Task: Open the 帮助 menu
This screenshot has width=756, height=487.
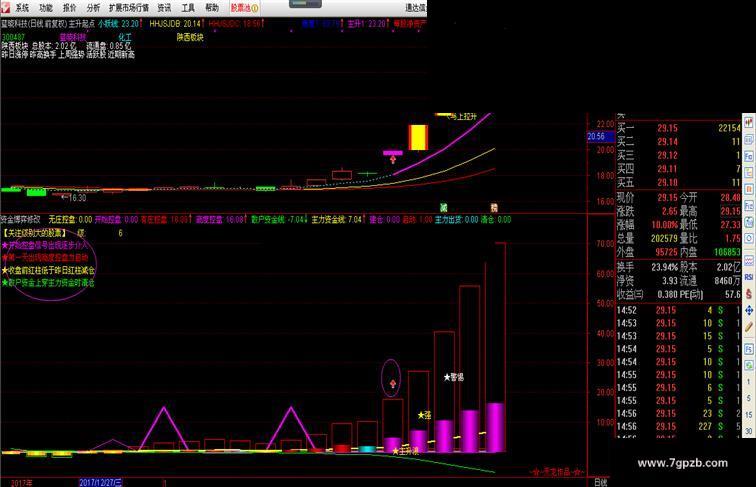Action: pyautogui.click(x=212, y=8)
